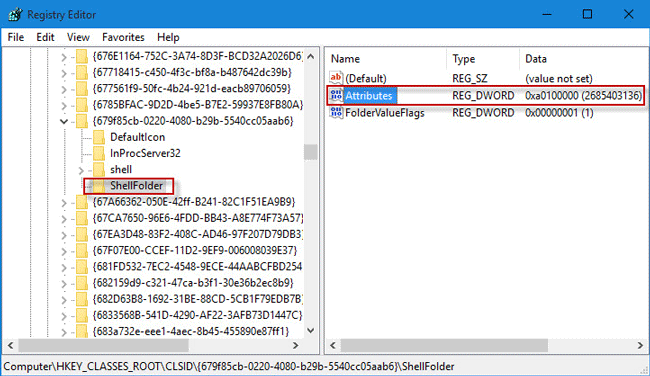Expand the {67A66362-050E-42ff-B241-82C1F51EA9B9} key

(64, 203)
